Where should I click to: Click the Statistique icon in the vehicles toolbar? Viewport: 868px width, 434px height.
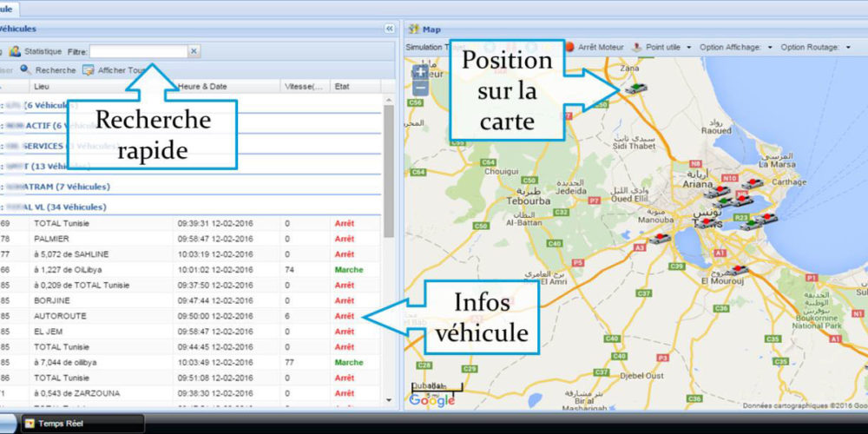coord(15,51)
